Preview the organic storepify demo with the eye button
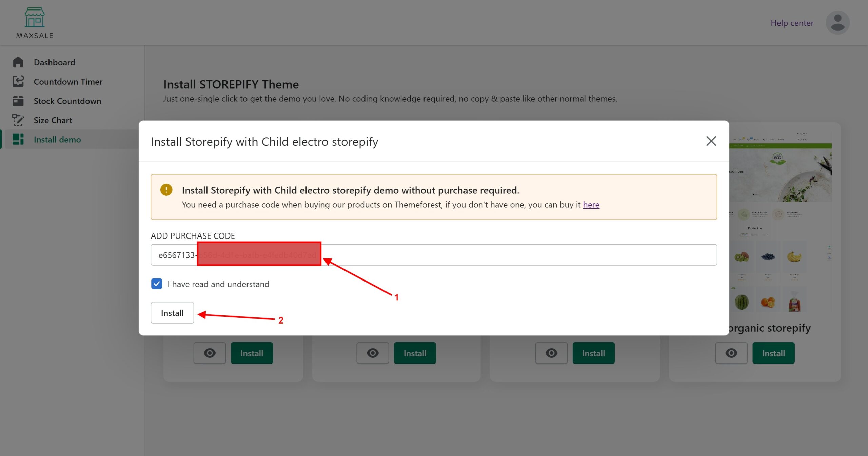This screenshot has width=868, height=456. point(731,353)
